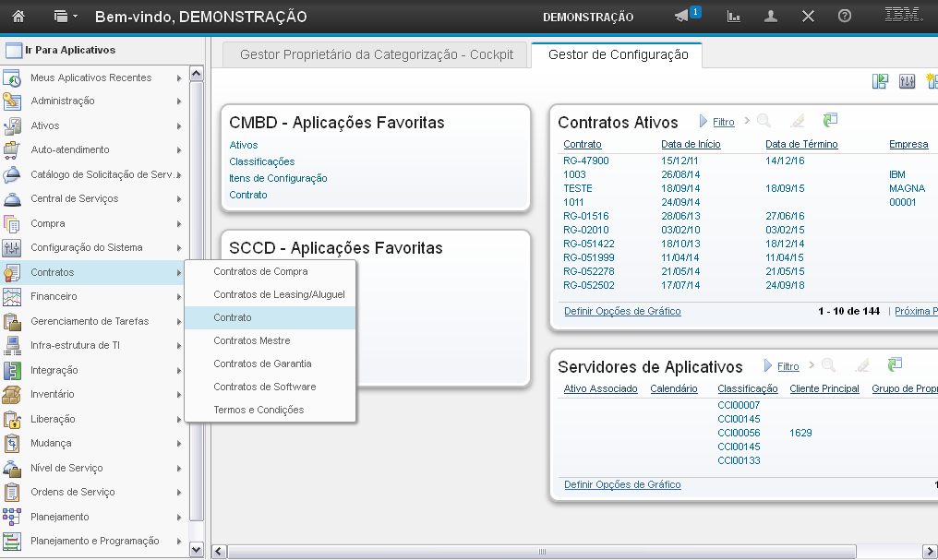Click the Help question mark icon
938x560 pixels.
844,17
